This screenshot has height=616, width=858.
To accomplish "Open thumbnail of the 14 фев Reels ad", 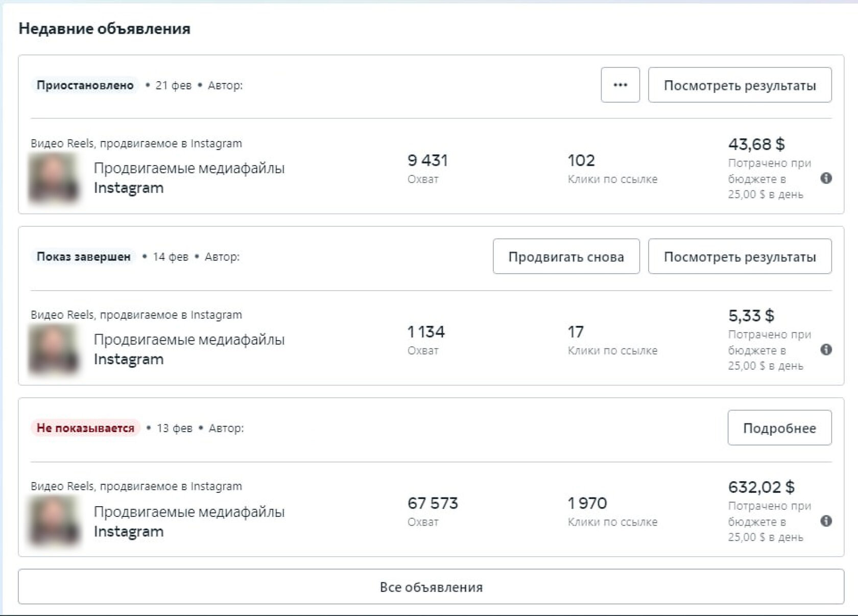I will click(x=54, y=349).
